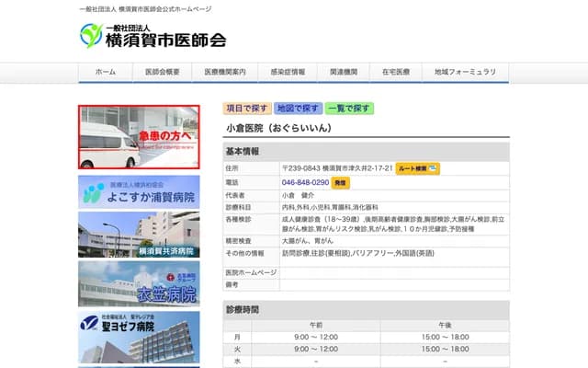This screenshot has width=588, height=368.
Task: Open the 急患の方へ banner
Action: point(139,137)
